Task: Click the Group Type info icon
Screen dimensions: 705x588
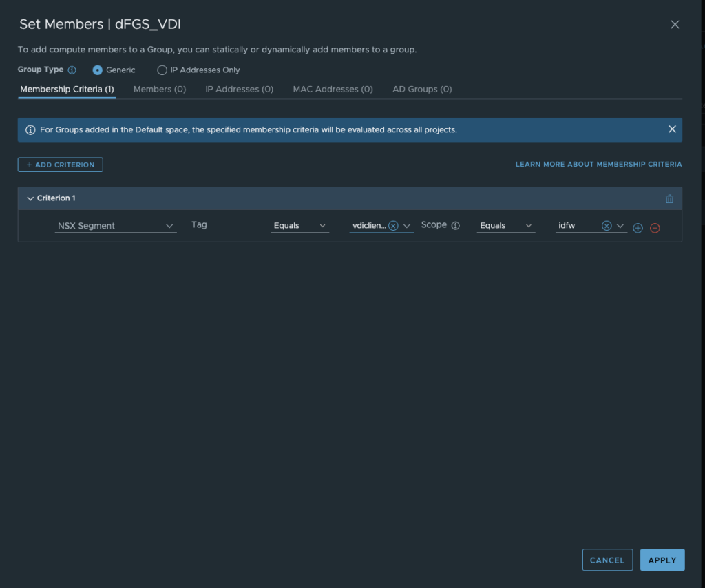Action: click(x=72, y=70)
